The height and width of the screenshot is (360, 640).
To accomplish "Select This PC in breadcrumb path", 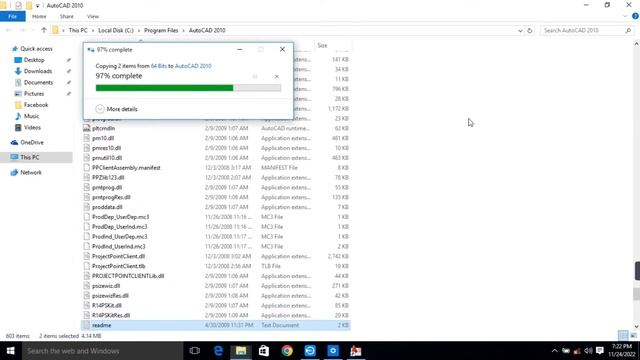I will pyautogui.click(x=78, y=31).
